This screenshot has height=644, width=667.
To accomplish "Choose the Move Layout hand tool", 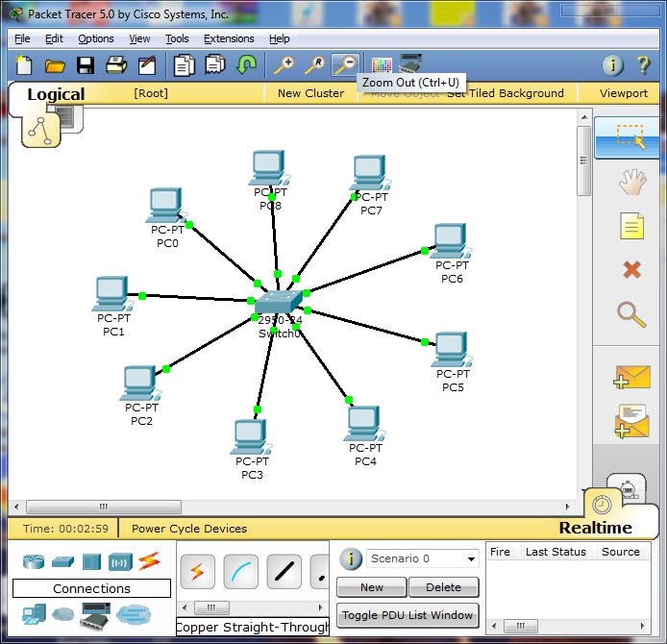I will point(632,182).
